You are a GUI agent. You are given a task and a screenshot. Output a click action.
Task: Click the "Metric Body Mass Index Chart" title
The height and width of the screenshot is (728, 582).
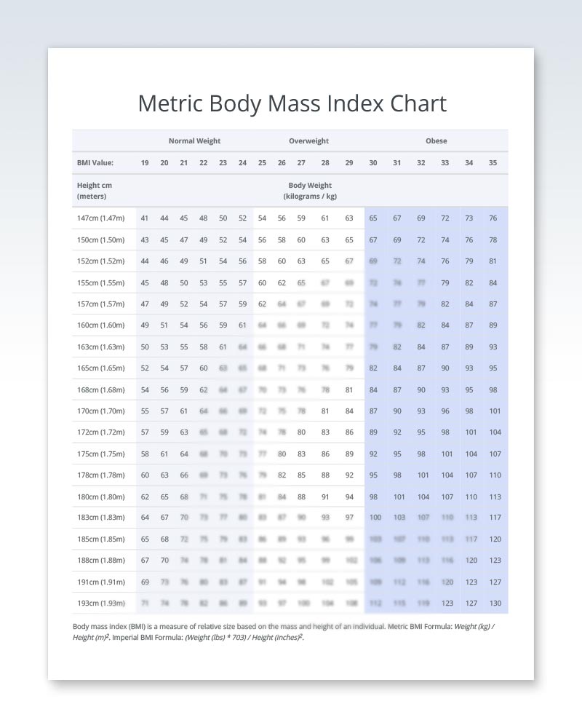pyautogui.click(x=292, y=103)
